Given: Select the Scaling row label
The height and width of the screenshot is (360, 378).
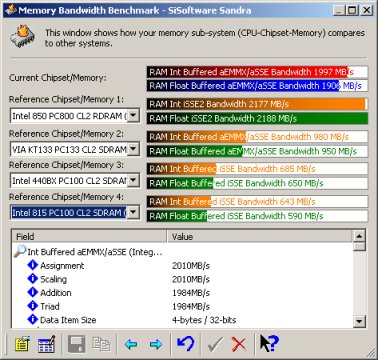Looking at the screenshot, I should pyautogui.click(x=53, y=279).
